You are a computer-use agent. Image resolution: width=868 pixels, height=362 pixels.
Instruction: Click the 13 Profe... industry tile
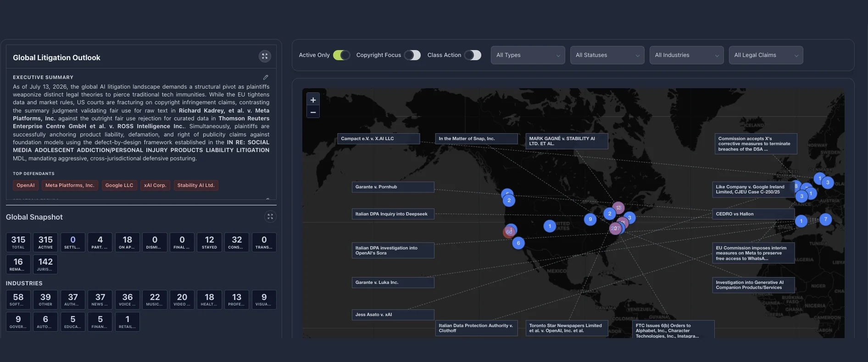(x=237, y=300)
